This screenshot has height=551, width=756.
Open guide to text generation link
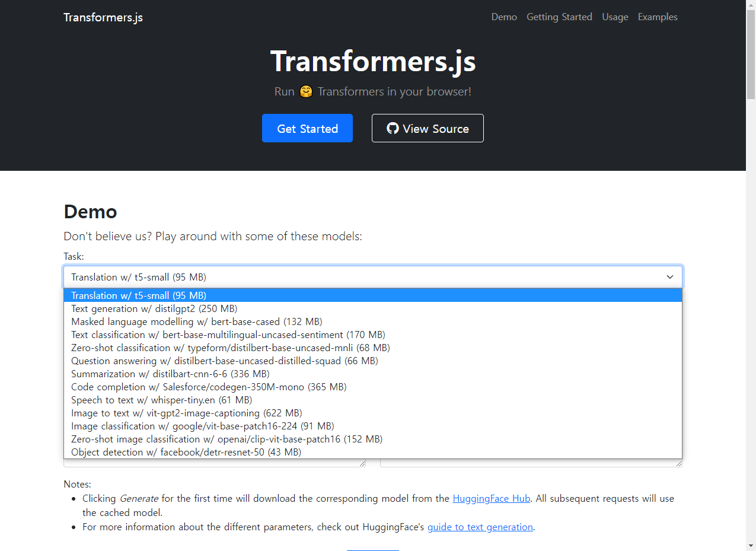(x=480, y=527)
